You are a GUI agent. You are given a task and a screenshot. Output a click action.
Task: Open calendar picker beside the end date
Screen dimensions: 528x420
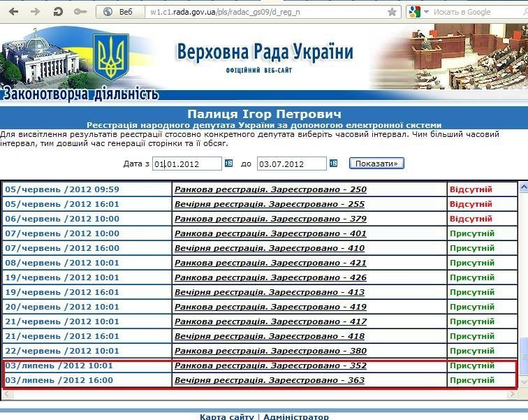[x=333, y=164]
